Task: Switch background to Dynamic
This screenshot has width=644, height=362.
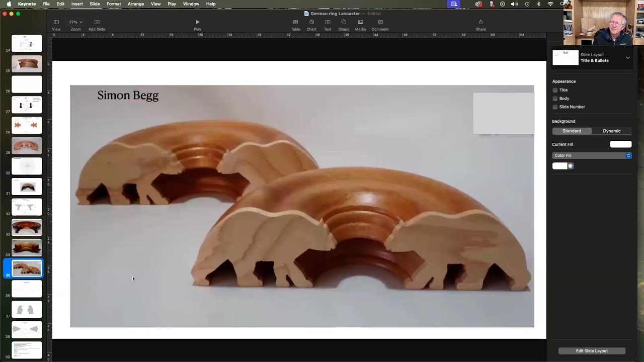Action: [x=612, y=131]
